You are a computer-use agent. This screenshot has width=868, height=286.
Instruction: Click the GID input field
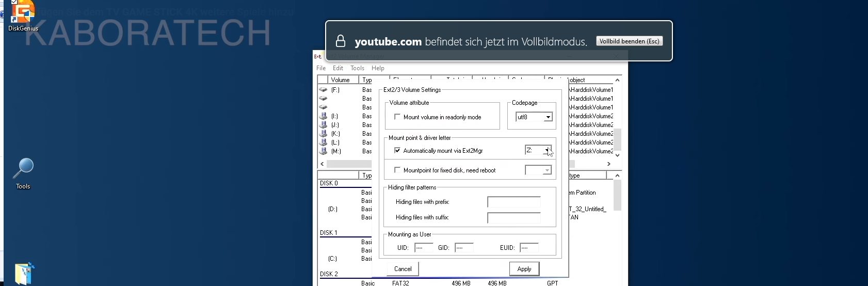pyautogui.click(x=464, y=248)
